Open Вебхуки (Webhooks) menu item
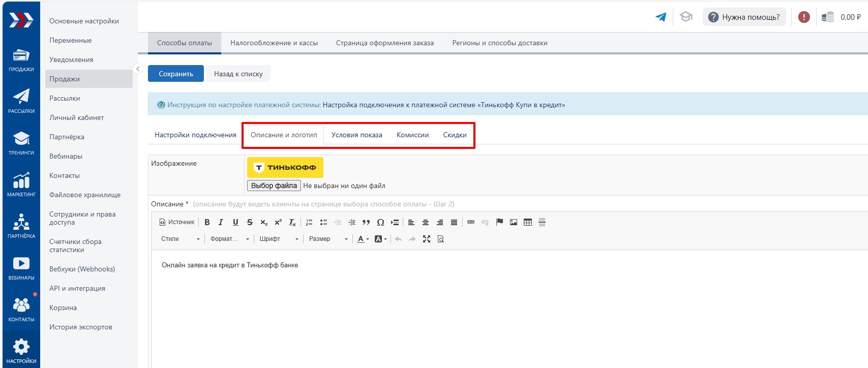 click(x=82, y=269)
